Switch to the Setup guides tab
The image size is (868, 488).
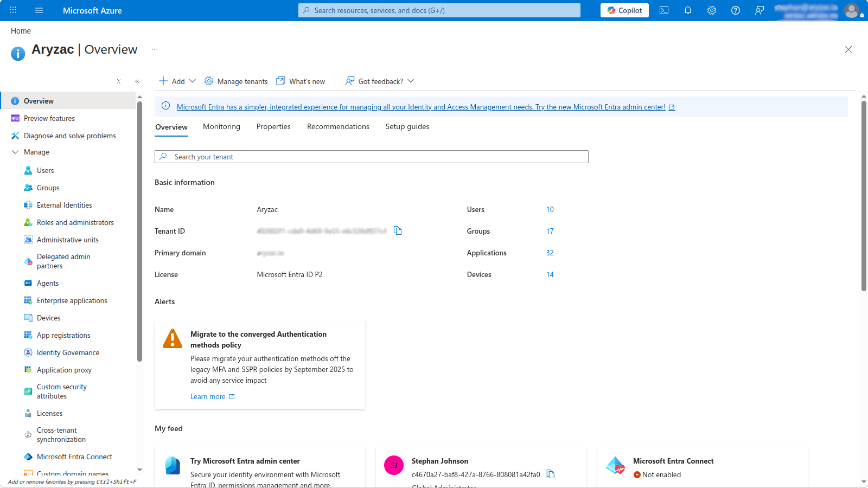click(x=407, y=126)
